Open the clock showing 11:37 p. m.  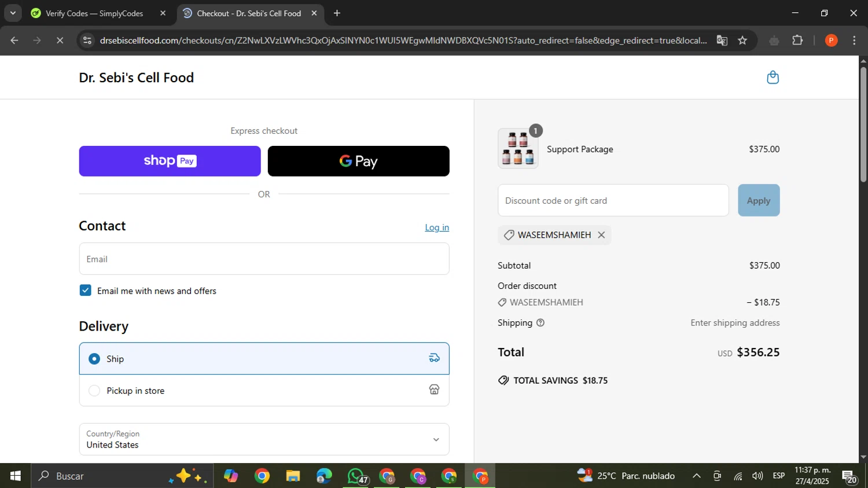(812, 476)
